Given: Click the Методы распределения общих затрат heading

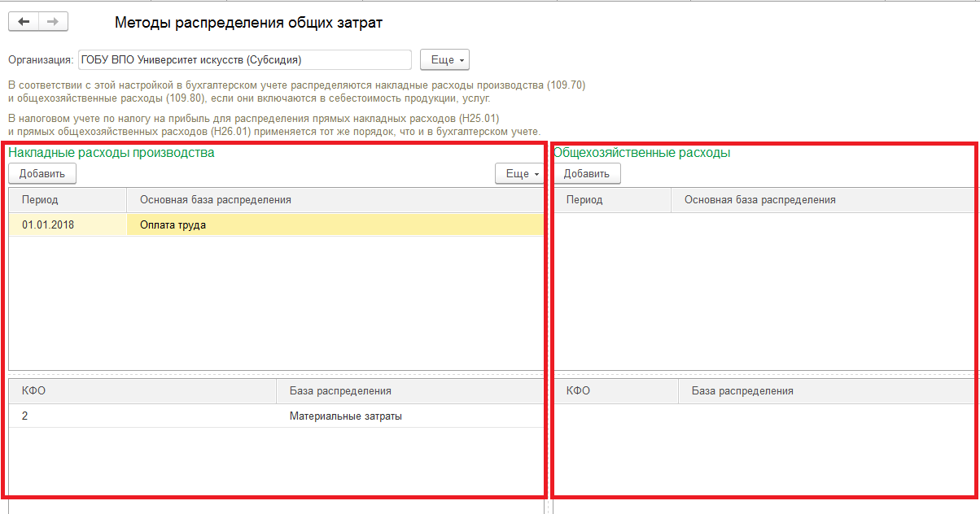Looking at the screenshot, I should point(248,23).
